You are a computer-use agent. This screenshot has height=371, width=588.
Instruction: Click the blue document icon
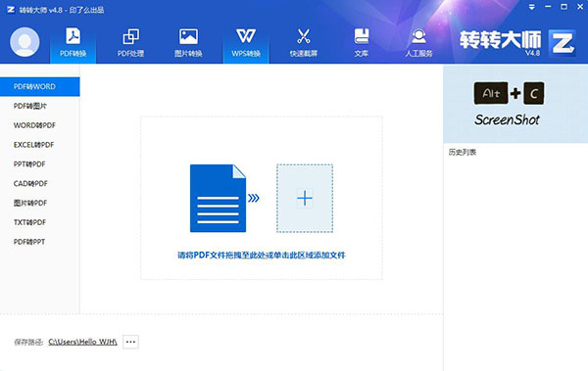click(x=218, y=199)
